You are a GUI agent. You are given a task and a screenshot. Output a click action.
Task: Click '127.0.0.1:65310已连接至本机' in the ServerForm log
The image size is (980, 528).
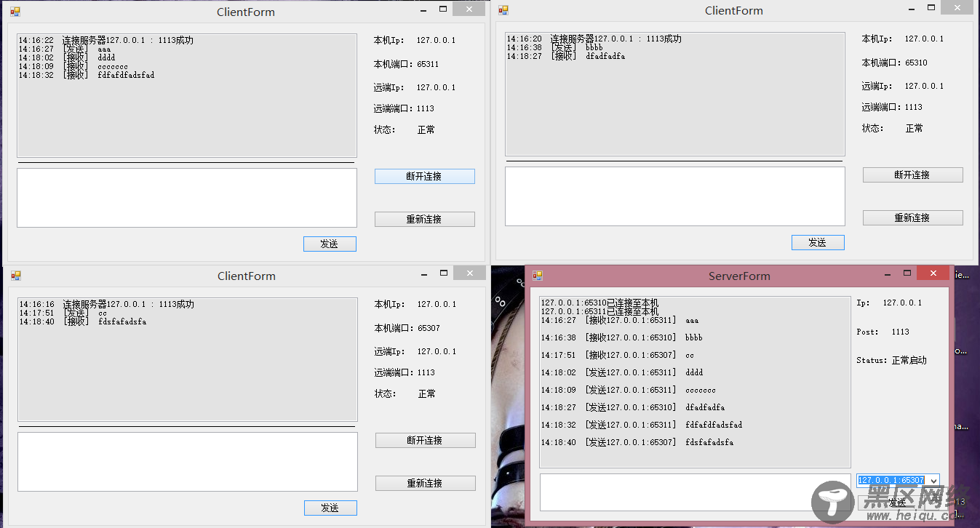point(599,303)
